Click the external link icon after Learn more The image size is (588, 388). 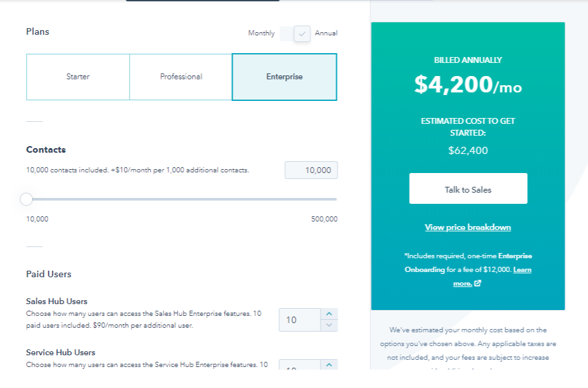pos(477,283)
